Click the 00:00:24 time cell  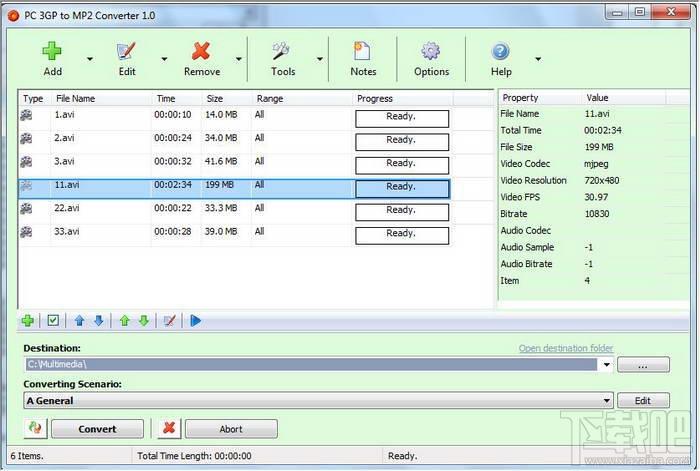[x=173, y=138]
